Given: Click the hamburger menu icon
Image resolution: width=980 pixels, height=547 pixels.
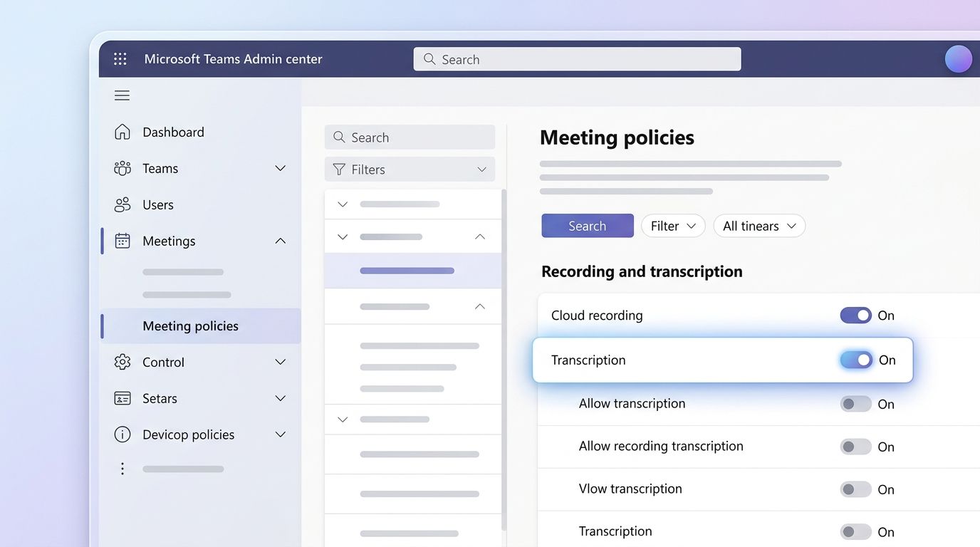Looking at the screenshot, I should pyautogui.click(x=122, y=95).
